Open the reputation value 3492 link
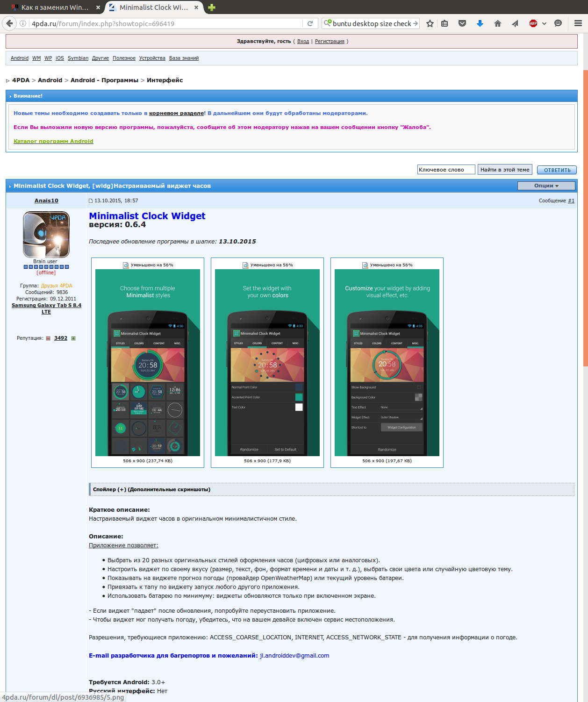The height and width of the screenshot is (702, 588). pos(61,338)
